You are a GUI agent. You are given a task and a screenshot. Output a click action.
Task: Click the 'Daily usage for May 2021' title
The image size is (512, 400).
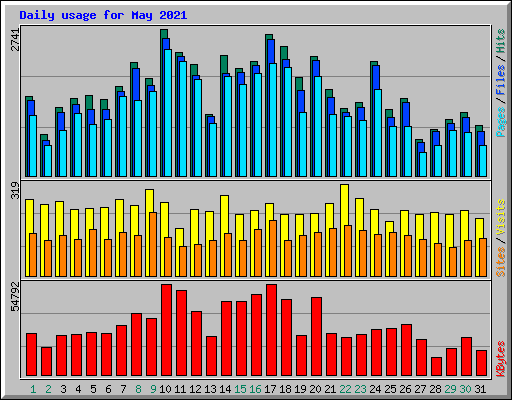click(103, 15)
